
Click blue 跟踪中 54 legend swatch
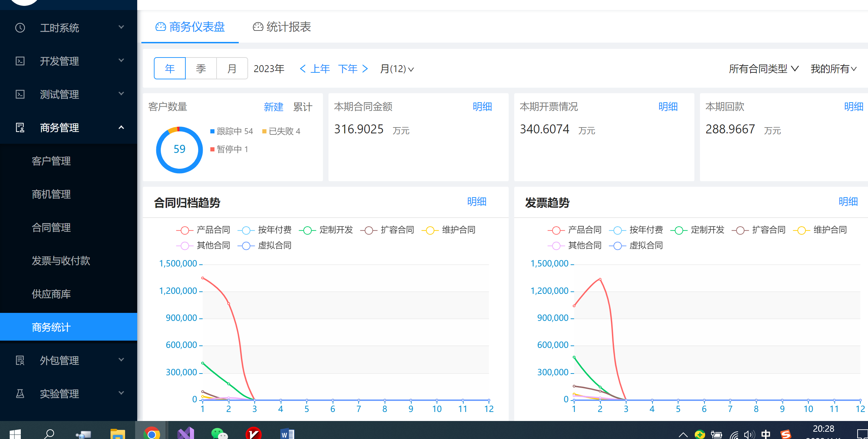coord(212,131)
